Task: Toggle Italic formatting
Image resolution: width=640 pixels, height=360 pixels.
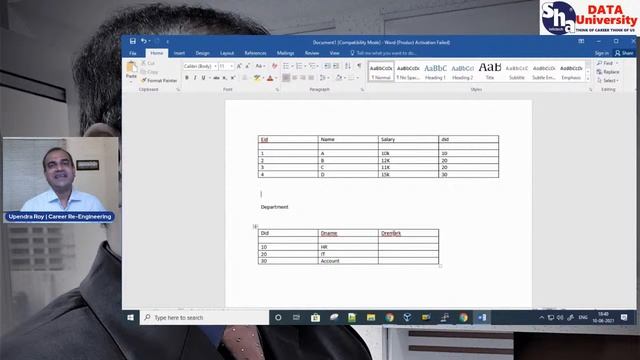Action: 195,78
